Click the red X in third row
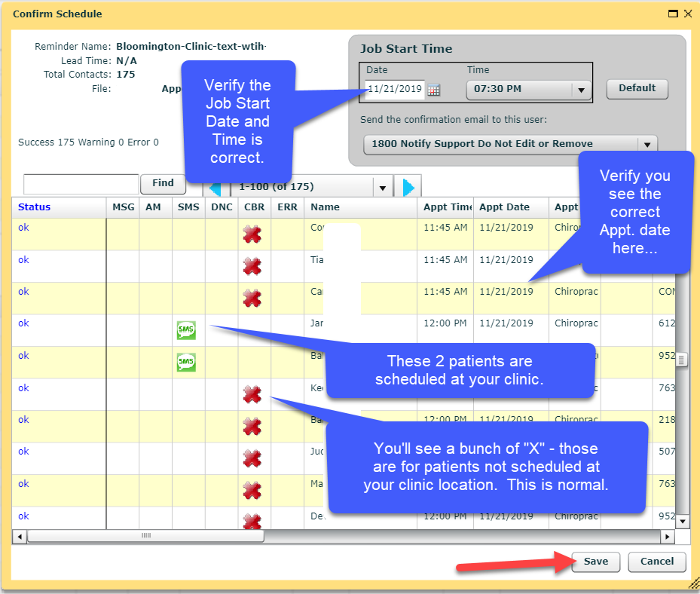This screenshot has height=594, width=700. point(252,299)
